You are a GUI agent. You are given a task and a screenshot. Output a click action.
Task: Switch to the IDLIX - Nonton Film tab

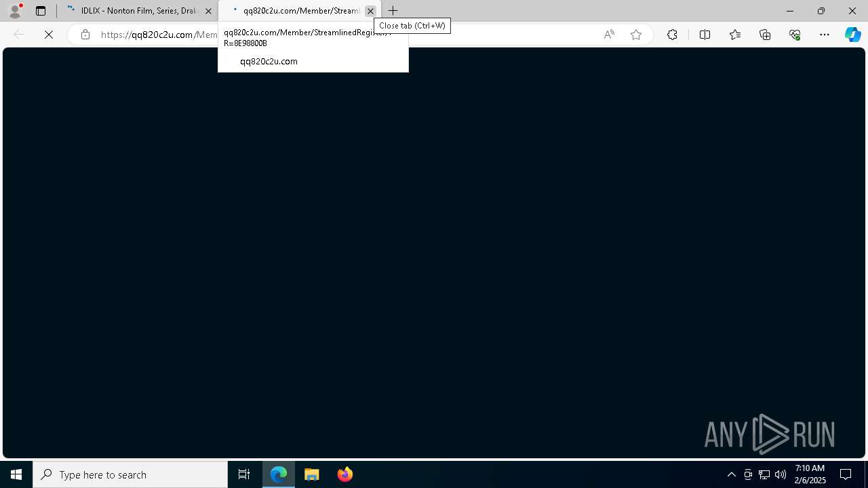pyautogui.click(x=138, y=11)
